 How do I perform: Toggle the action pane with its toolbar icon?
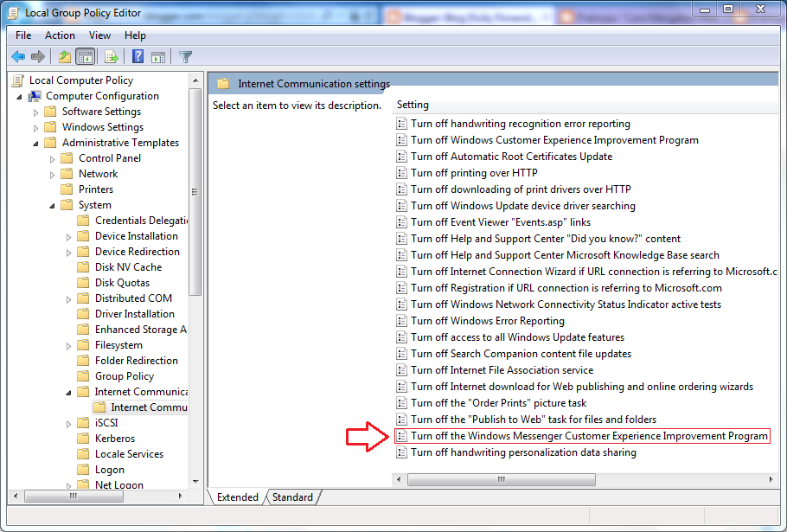click(159, 56)
